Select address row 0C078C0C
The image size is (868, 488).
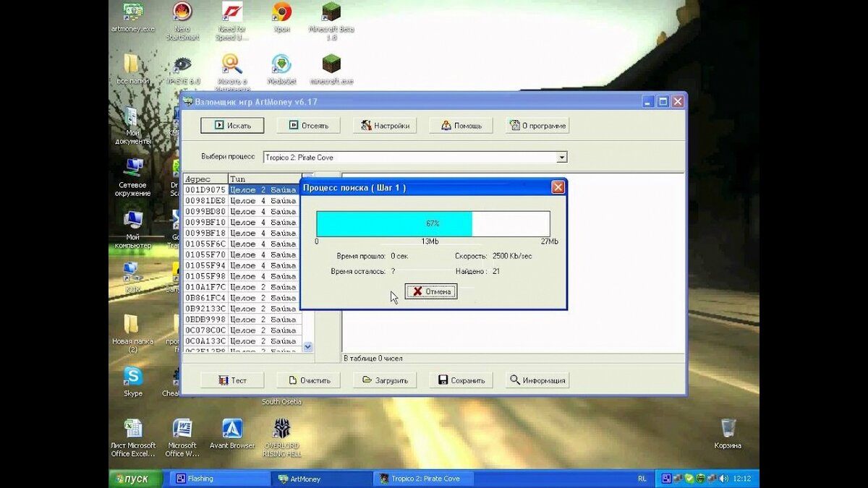pos(242,330)
